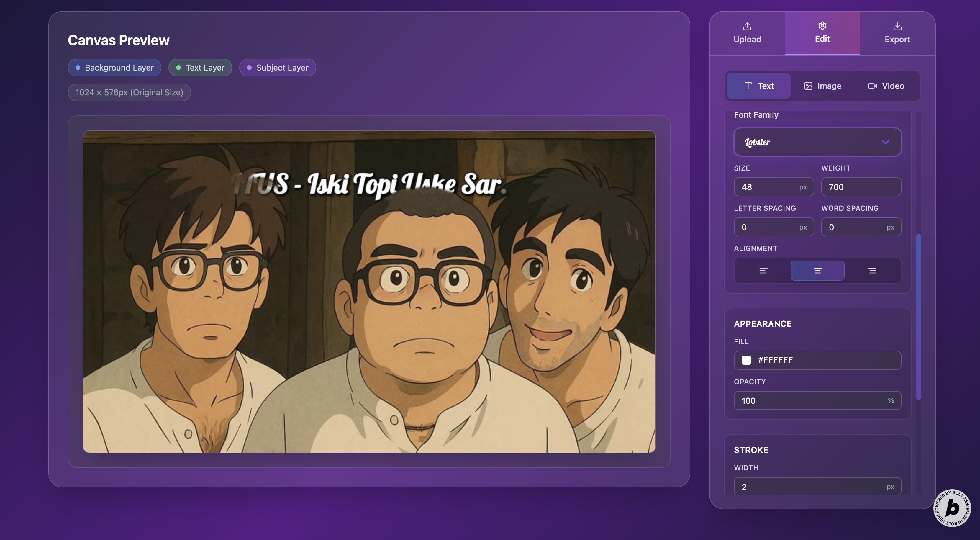
Task: Click the Upload arrow icon
Action: pos(747,26)
